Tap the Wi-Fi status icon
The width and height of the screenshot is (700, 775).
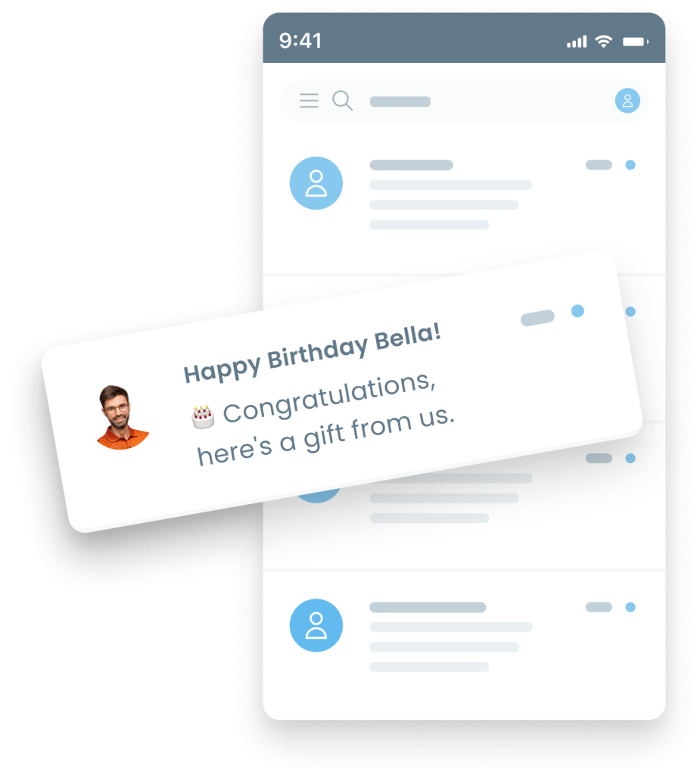pos(604,42)
